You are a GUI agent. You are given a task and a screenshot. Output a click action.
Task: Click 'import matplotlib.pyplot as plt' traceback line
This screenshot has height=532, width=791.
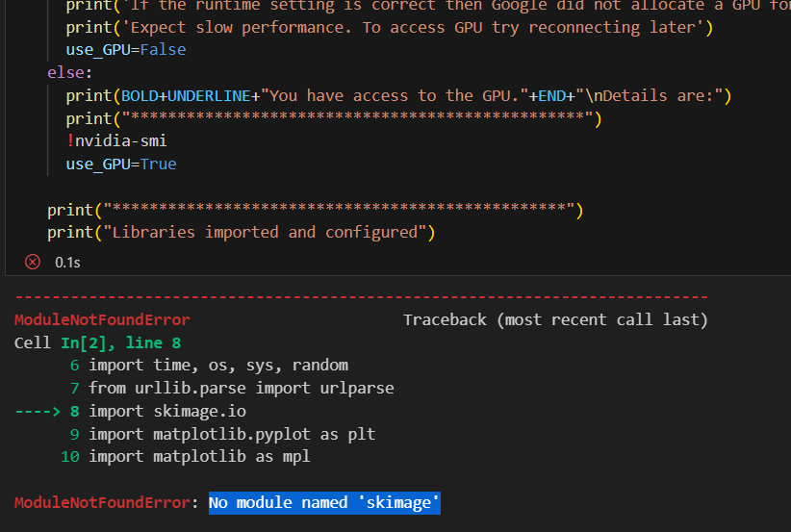[x=232, y=434]
